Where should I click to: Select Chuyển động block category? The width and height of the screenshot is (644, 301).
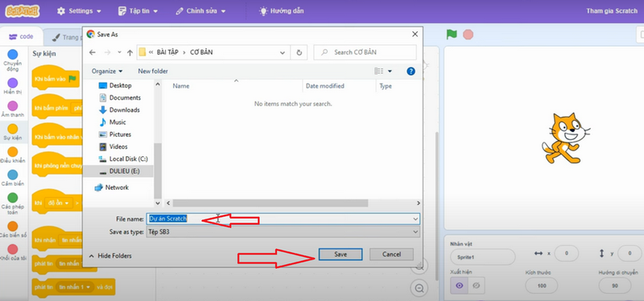point(13,60)
